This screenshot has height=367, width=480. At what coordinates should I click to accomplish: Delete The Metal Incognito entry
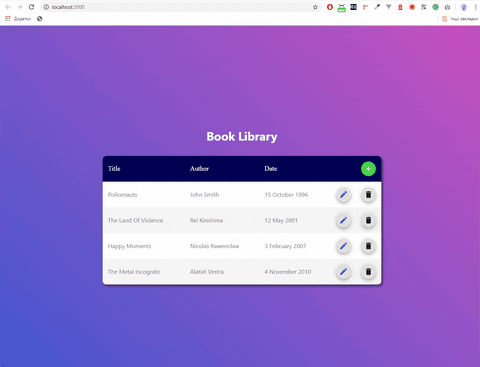[368, 272]
